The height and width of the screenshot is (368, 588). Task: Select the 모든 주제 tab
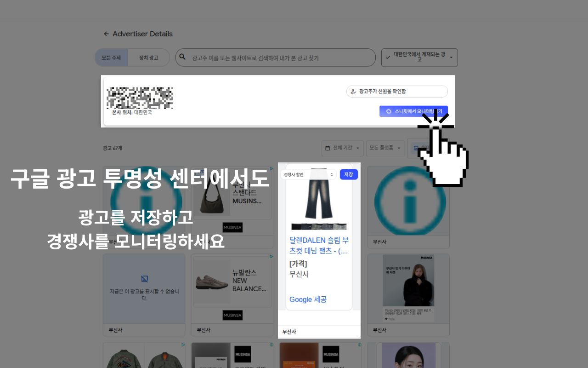111,58
